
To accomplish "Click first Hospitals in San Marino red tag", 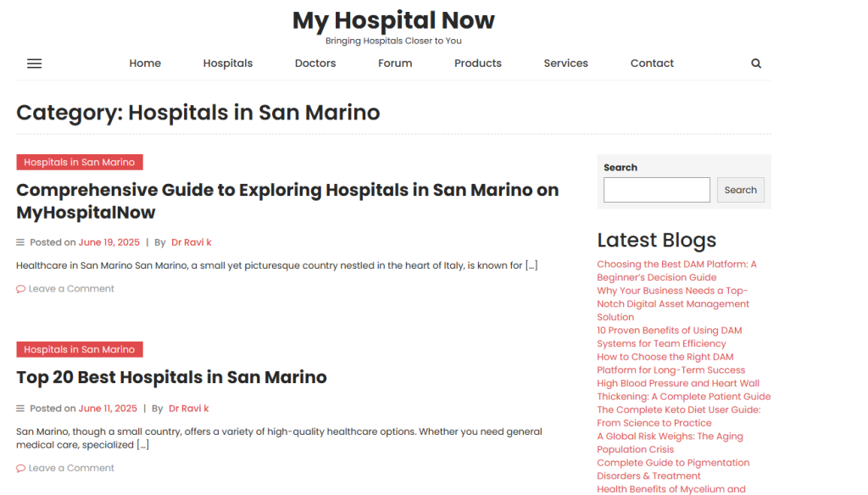I will (80, 162).
